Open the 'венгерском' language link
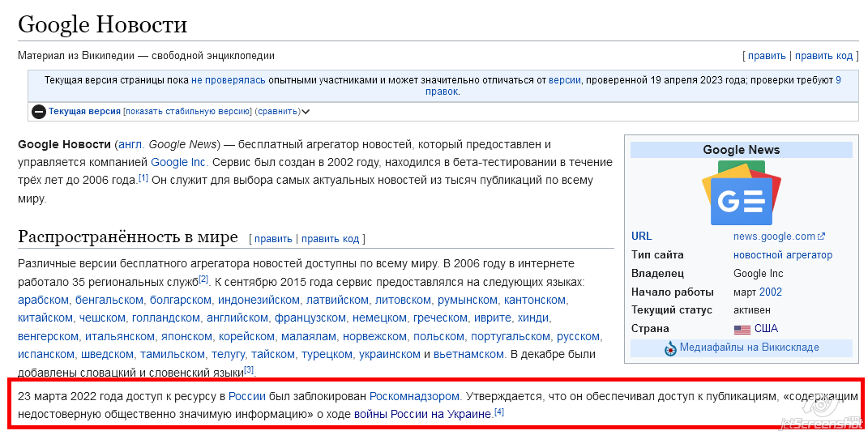 point(48,336)
